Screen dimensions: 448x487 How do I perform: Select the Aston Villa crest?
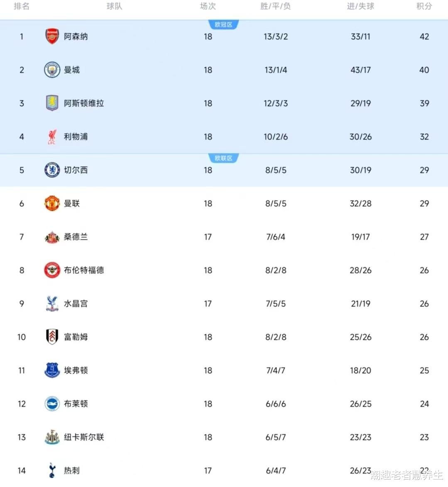pos(52,103)
